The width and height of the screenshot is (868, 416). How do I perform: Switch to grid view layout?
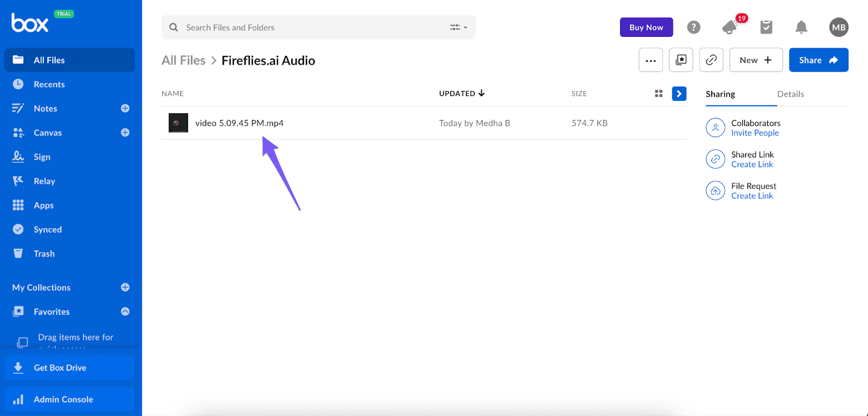[x=659, y=94]
